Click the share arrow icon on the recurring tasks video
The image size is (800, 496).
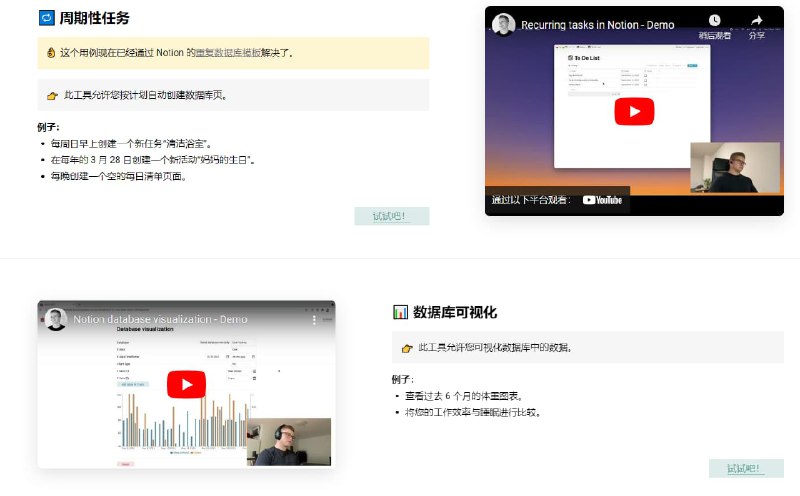pyautogui.click(x=757, y=20)
